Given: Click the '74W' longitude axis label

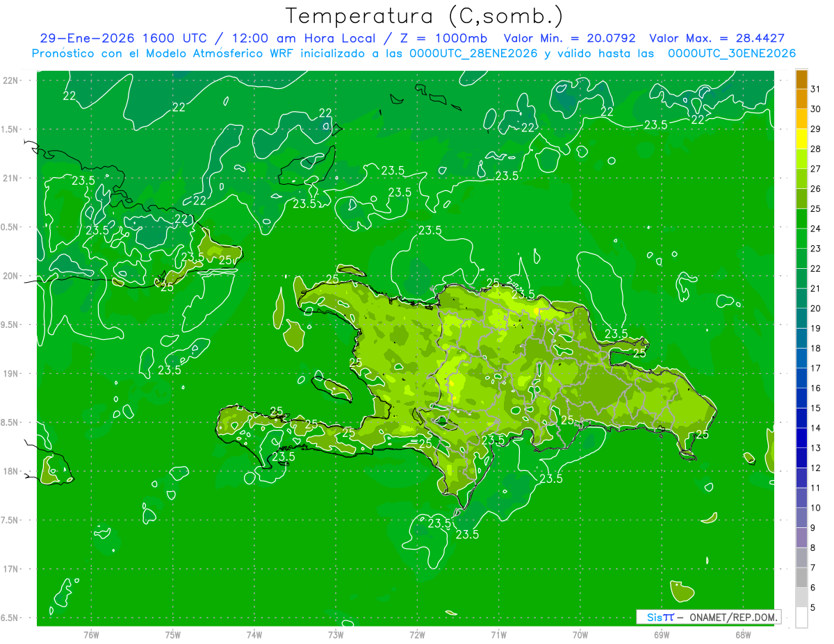Looking at the screenshot, I should click(254, 635).
